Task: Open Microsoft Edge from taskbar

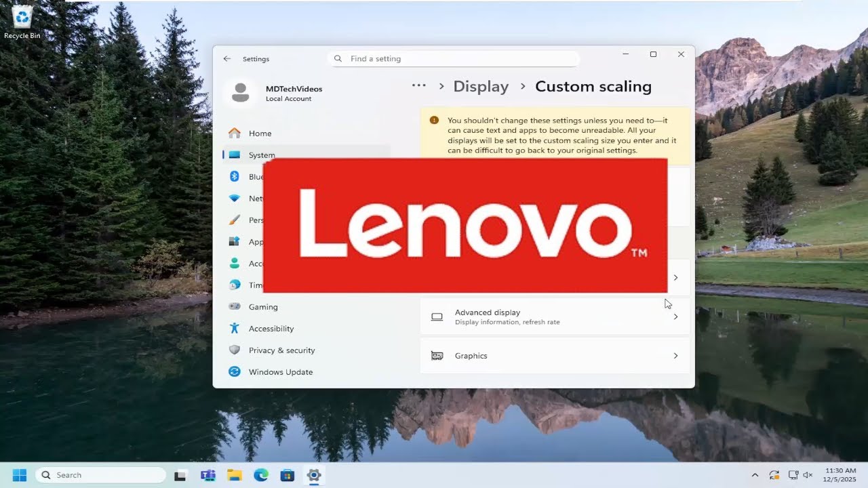Action: point(261,475)
